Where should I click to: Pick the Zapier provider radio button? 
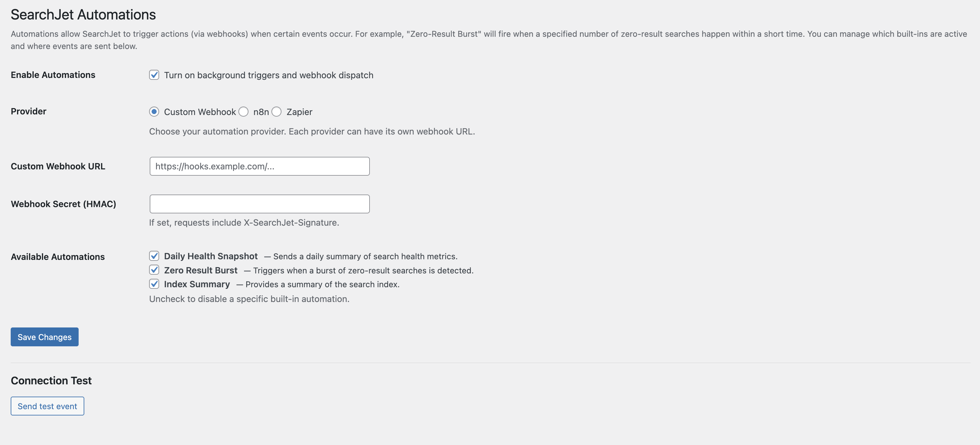(276, 112)
